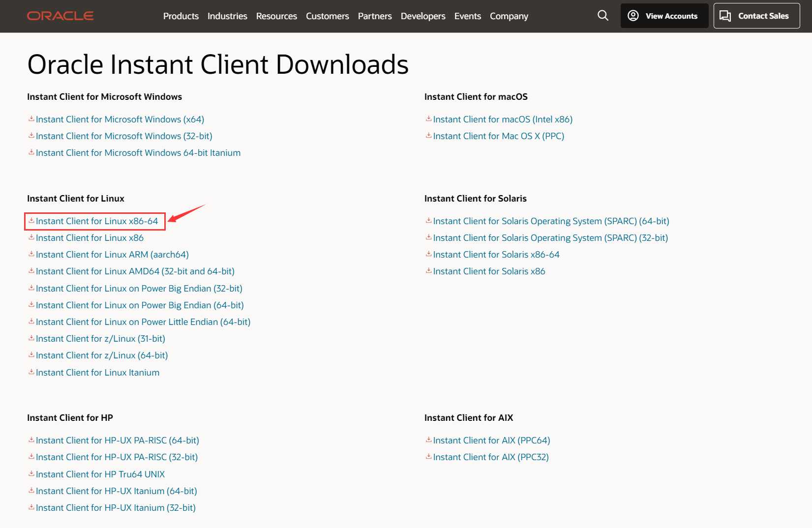
Task: Open the Developers menu
Action: (423, 16)
